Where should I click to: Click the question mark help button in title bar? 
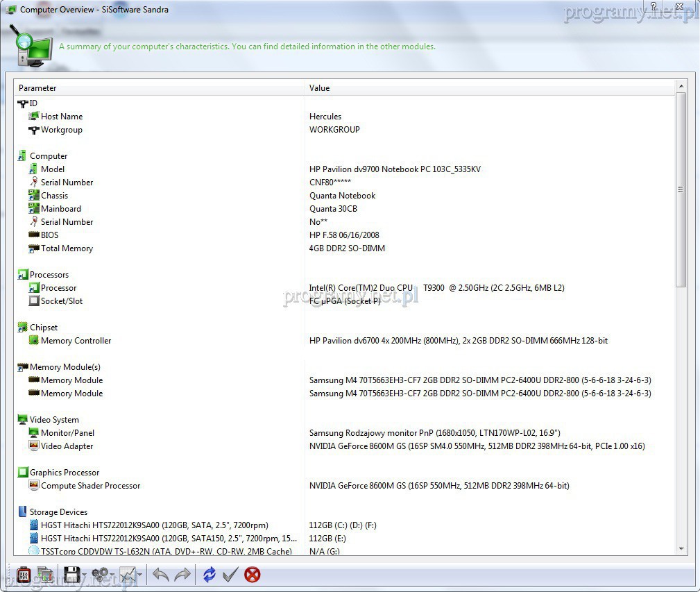(x=653, y=6)
